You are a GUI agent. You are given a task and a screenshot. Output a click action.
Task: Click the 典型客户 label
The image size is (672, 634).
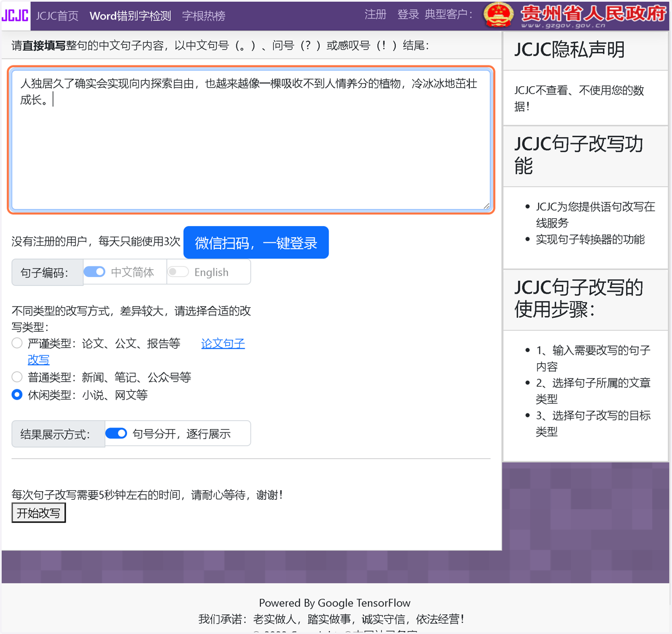point(449,15)
